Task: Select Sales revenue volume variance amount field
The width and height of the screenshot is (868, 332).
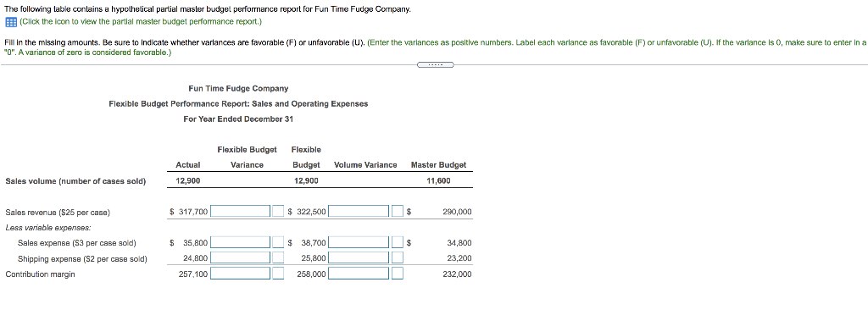Action: [x=359, y=212]
